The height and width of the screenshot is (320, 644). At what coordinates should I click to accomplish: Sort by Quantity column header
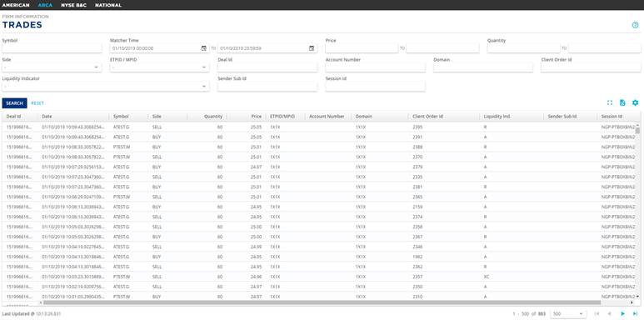[213, 117]
